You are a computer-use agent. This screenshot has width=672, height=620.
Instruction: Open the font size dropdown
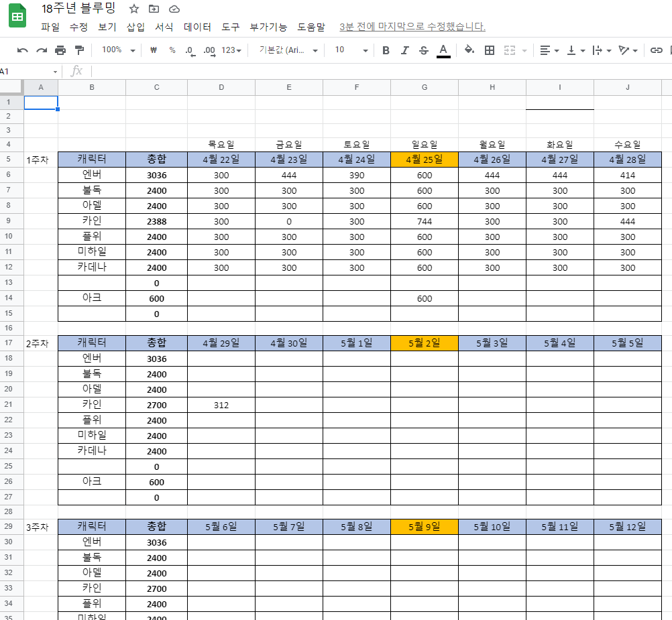[x=351, y=50]
